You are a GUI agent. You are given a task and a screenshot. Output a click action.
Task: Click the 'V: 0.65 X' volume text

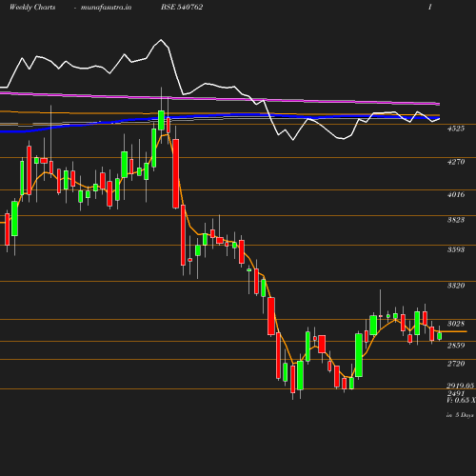coord(461,400)
